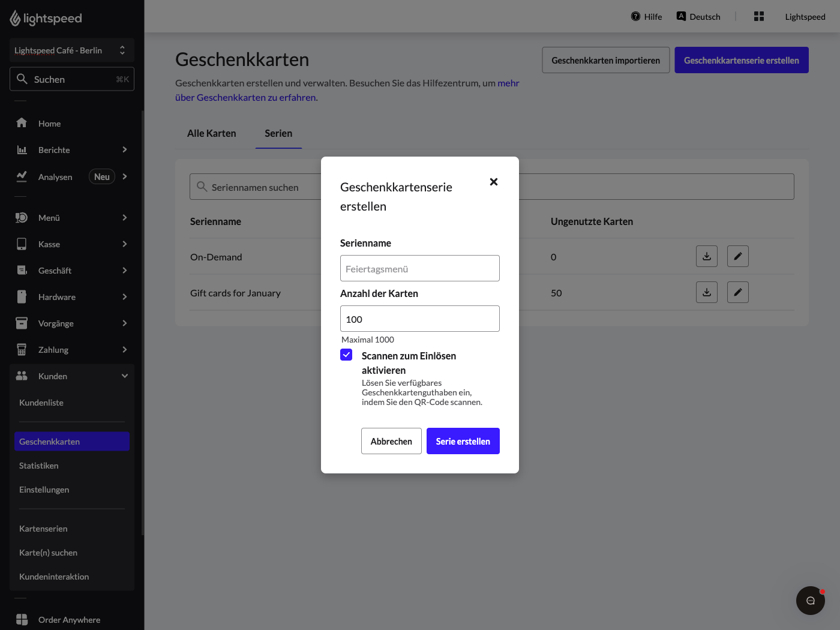
Task: Click the Geschäft icon in the sidebar
Action: pyautogui.click(x=22, y=270)
